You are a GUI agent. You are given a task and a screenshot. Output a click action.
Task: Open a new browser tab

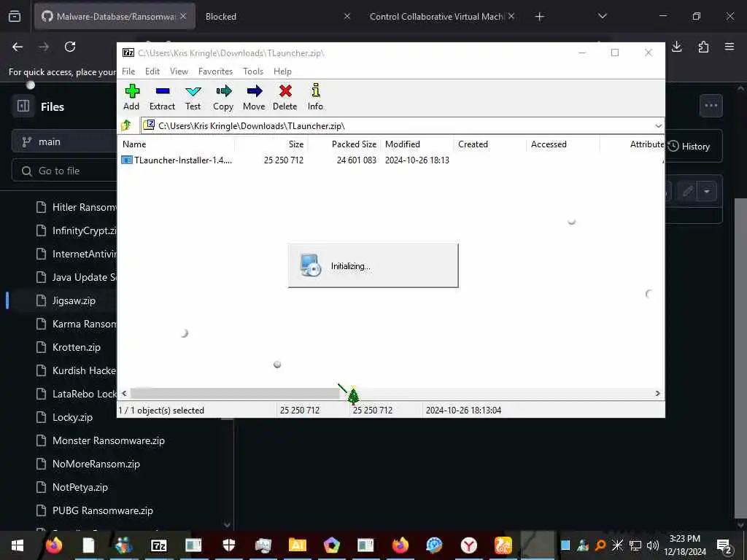pos(539,17)
